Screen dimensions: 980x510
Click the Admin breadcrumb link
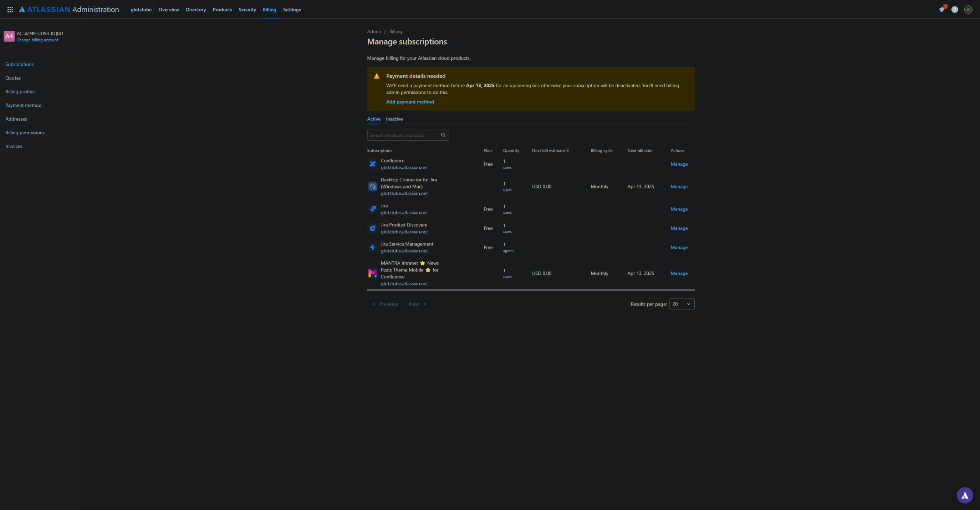[x=374, y=32]
